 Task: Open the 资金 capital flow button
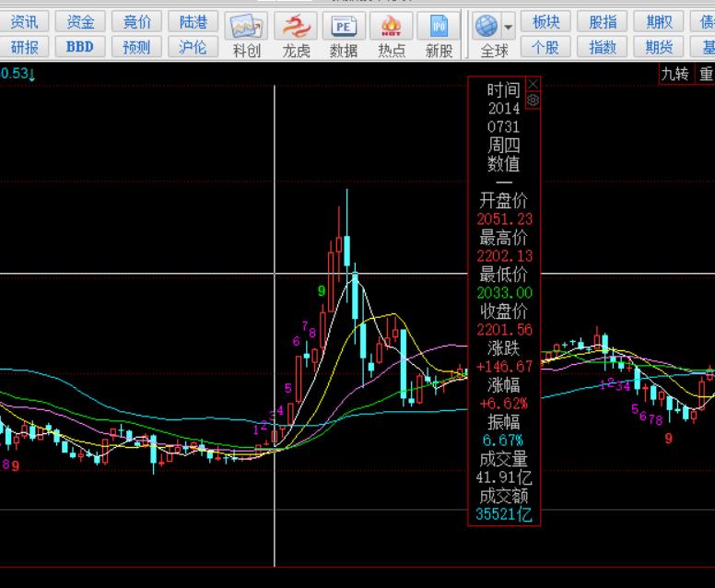tap(80, 22)
